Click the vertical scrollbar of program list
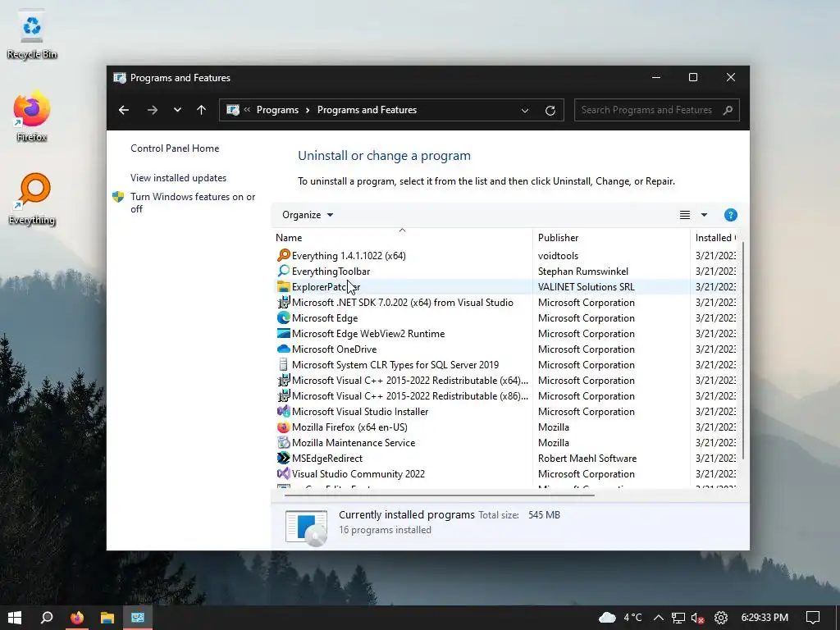 pyautogui.click(x=742, y=351)
